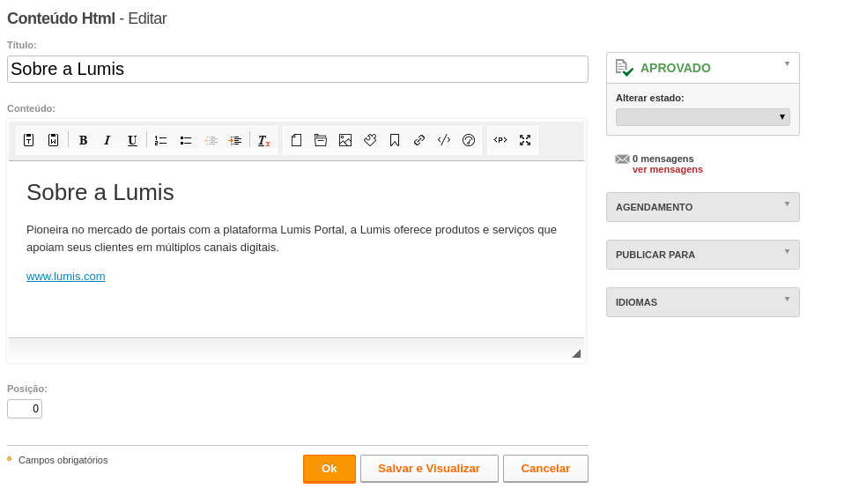
Task: Increase indent in the editor
Action: point(235,140)
